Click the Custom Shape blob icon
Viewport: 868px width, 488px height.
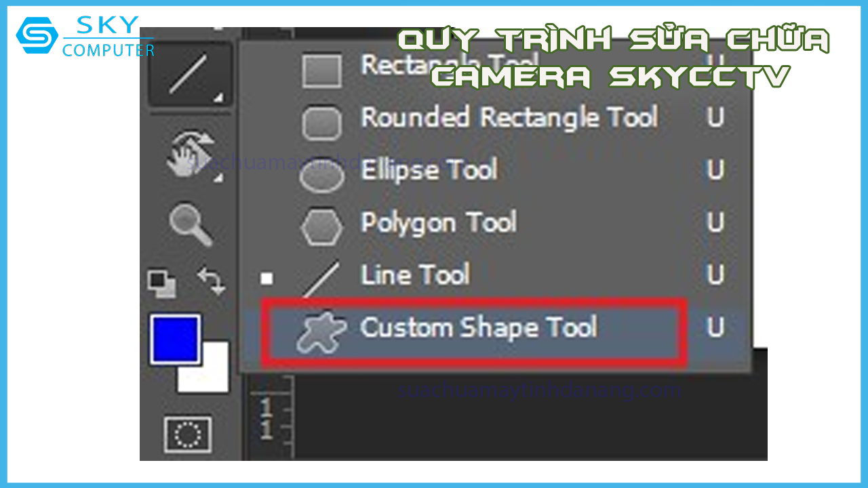point(321,334)
